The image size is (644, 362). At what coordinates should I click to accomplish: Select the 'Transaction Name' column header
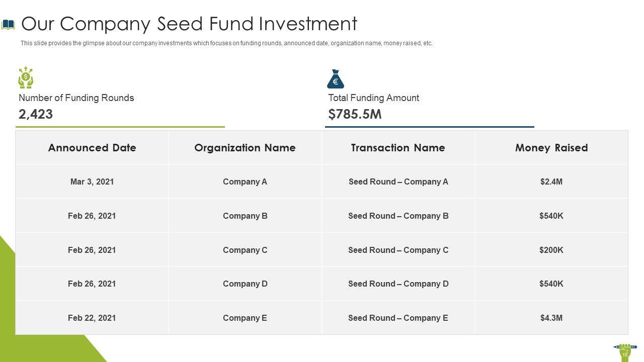point(398,148)
